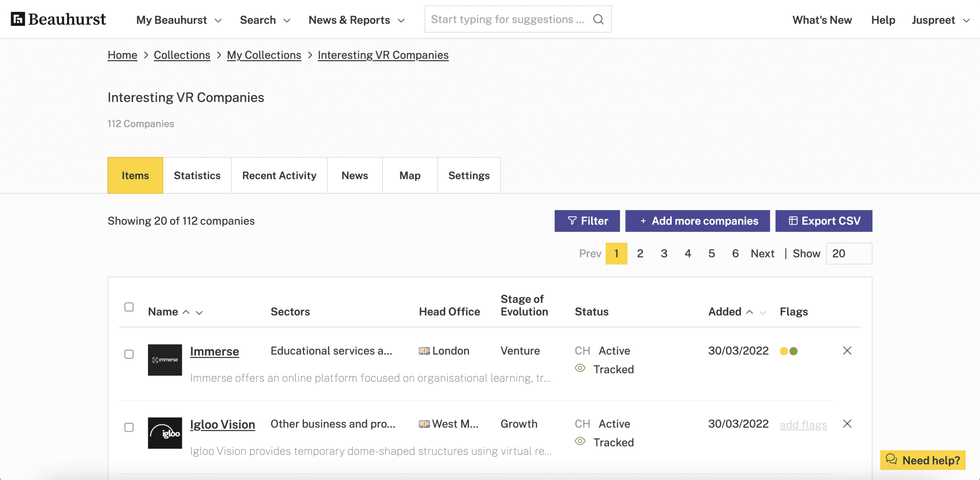Open the Igloo Vision company link
This screenshot has width=980, height=480.
[222, 424]
